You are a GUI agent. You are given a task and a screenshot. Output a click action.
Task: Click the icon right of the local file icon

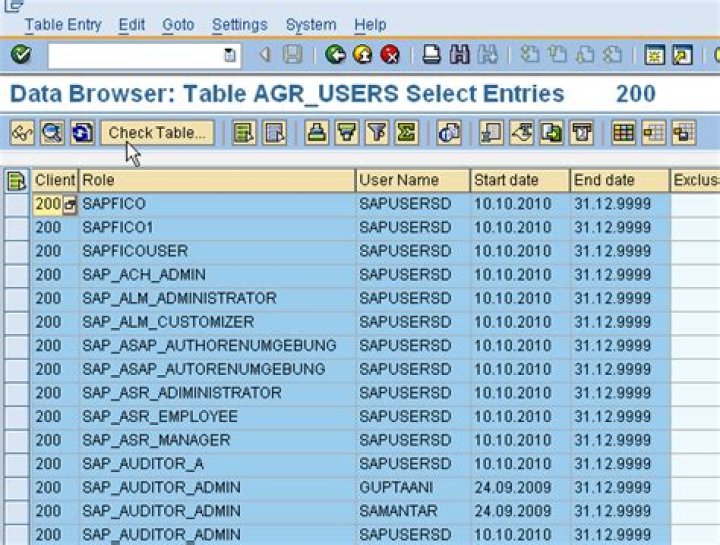click(x=582, y=133)
